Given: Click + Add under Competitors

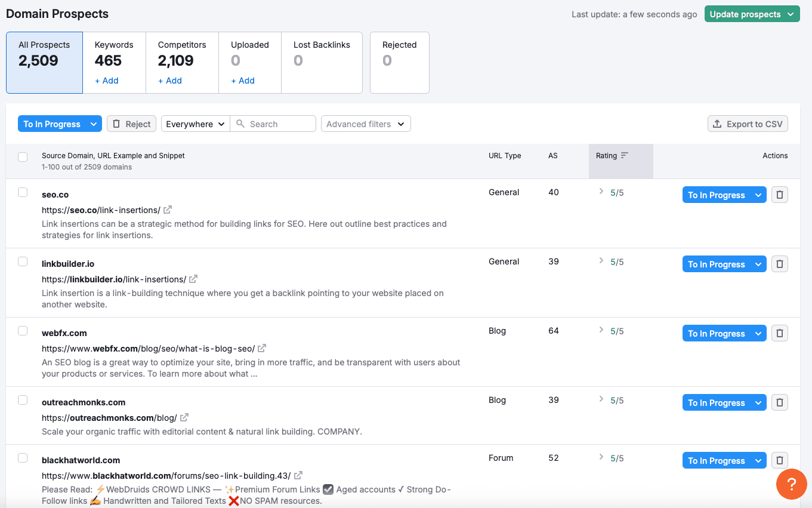Looking at the screenshot, I should (170, 81).
